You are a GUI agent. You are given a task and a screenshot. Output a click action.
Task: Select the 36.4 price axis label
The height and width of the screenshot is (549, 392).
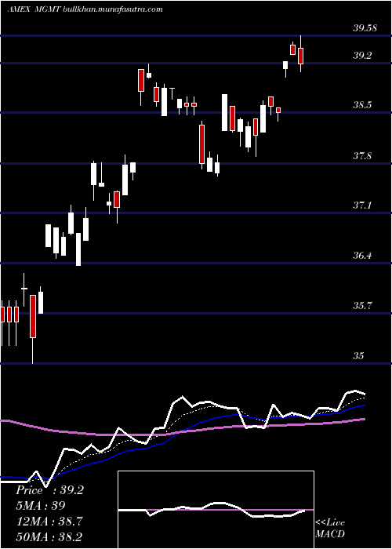coord(362,255)
